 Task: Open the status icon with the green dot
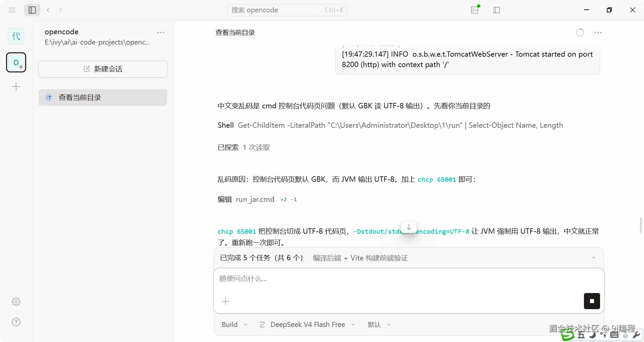(475, 10)
